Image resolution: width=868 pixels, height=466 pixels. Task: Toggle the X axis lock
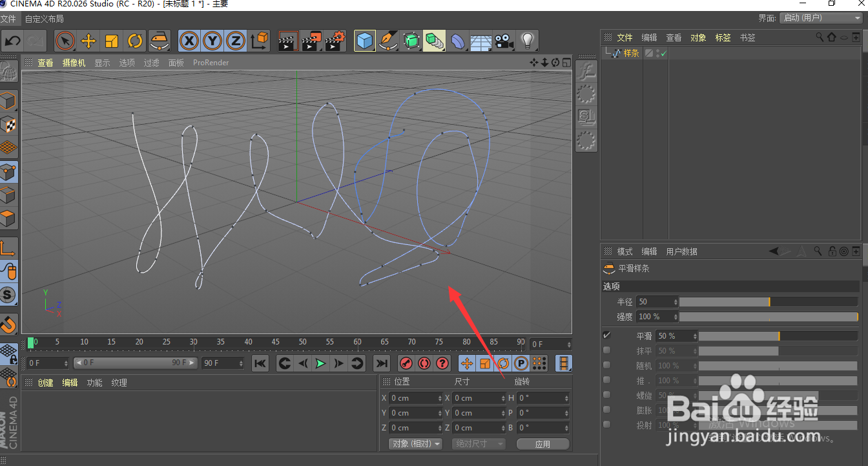tap(189, 41)
